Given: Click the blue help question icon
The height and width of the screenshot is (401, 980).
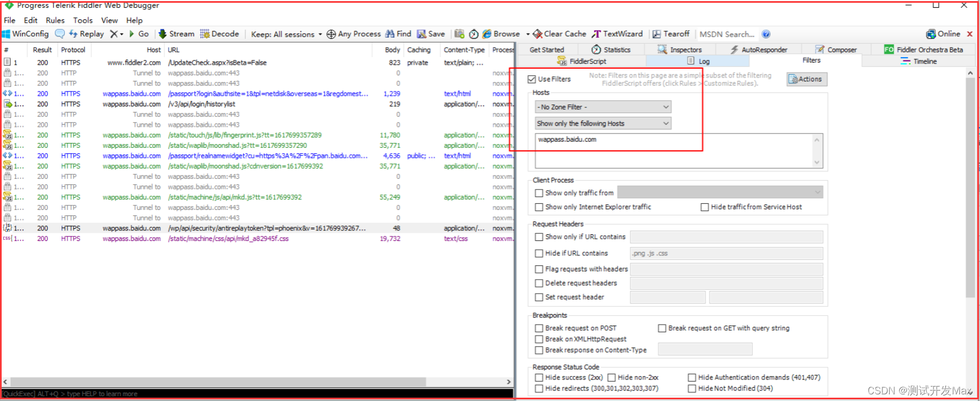Looking at the screenshot, I should [766, 34].
